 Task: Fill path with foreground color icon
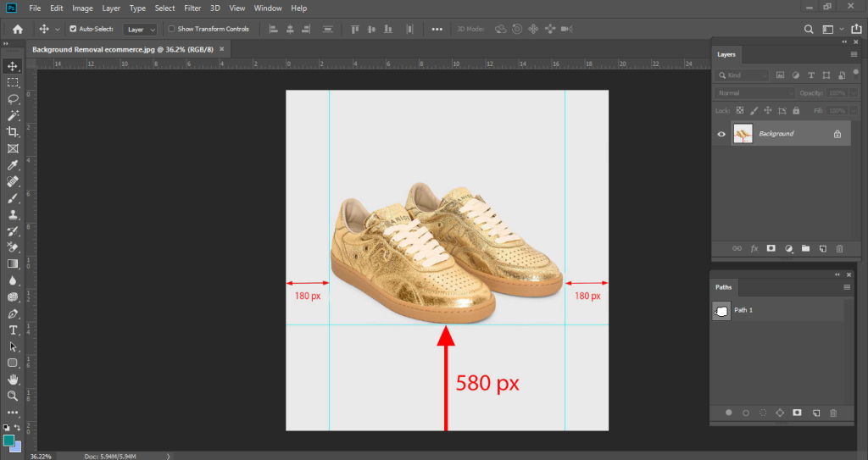728,413
